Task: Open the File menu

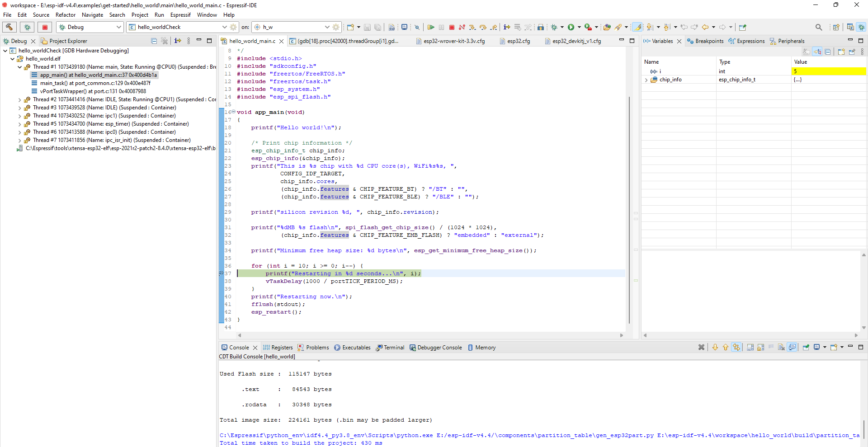Action: (7, 15)
